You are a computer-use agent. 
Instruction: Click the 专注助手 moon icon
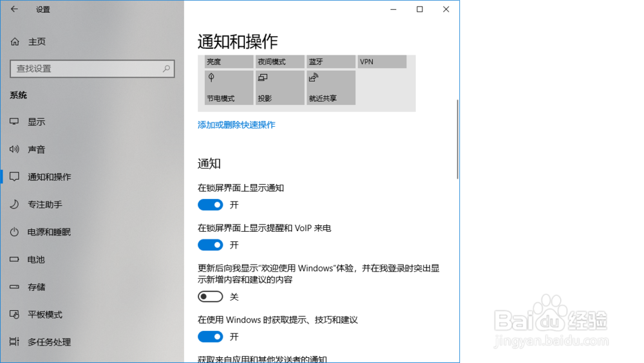click(x=14, y=204)
